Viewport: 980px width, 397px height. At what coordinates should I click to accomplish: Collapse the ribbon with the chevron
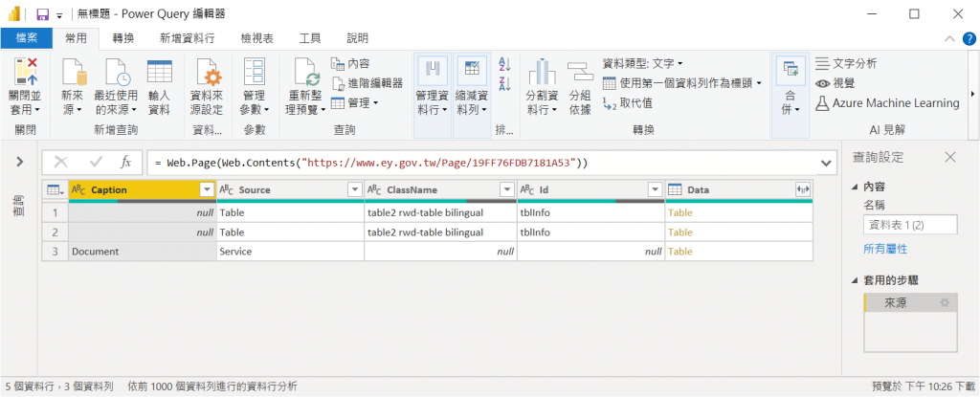(949, 39)
